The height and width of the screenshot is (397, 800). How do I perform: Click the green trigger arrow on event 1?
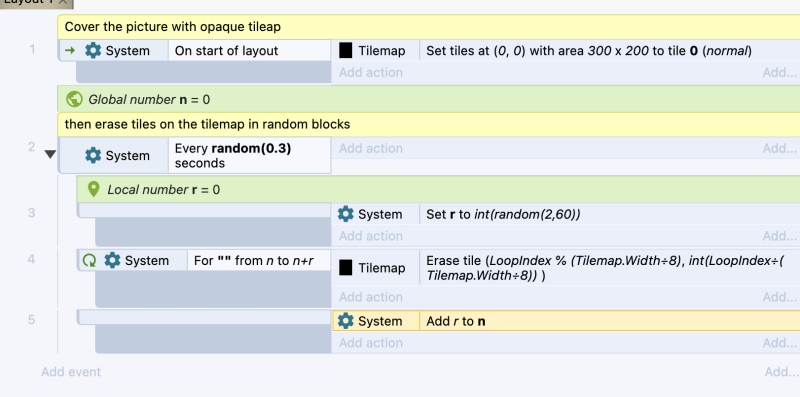coord(70,51)
